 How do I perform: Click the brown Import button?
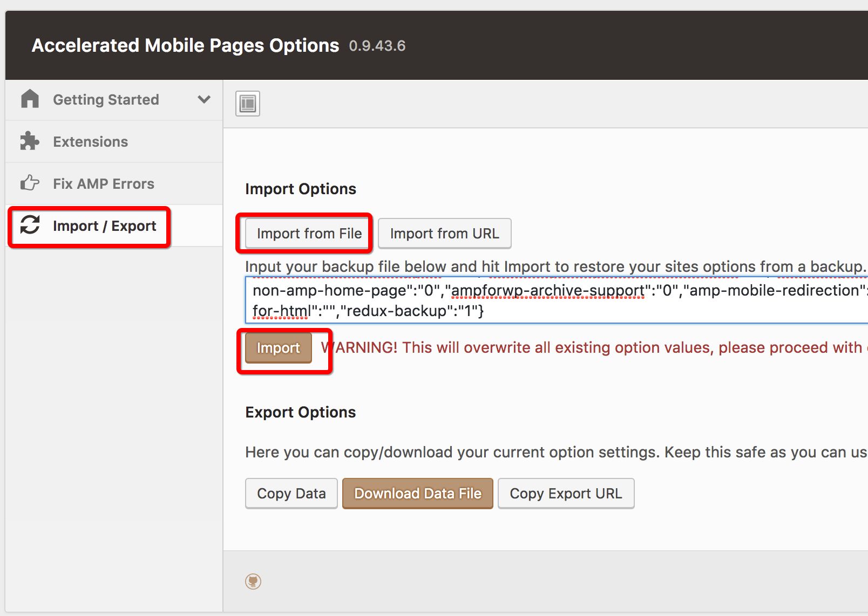[x=278, y=348]
